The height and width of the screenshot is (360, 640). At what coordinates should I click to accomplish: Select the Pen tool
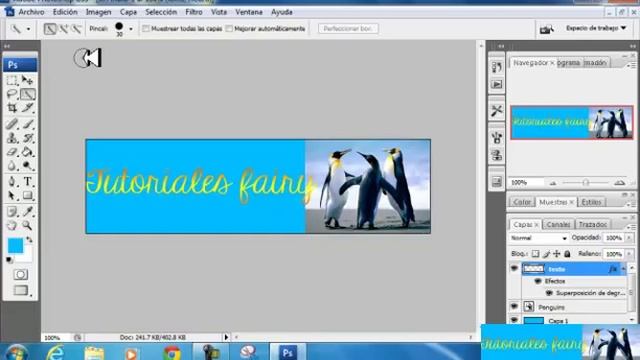[x=12, y=181]
